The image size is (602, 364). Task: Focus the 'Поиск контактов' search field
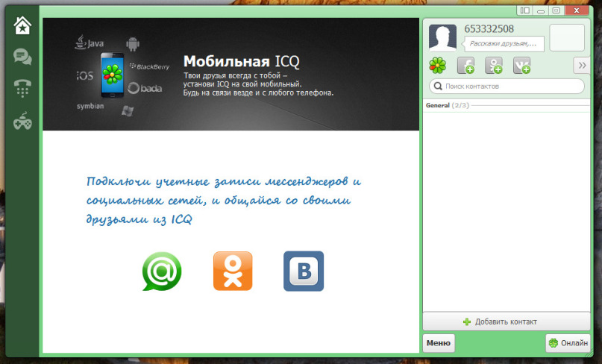[507, 86]
